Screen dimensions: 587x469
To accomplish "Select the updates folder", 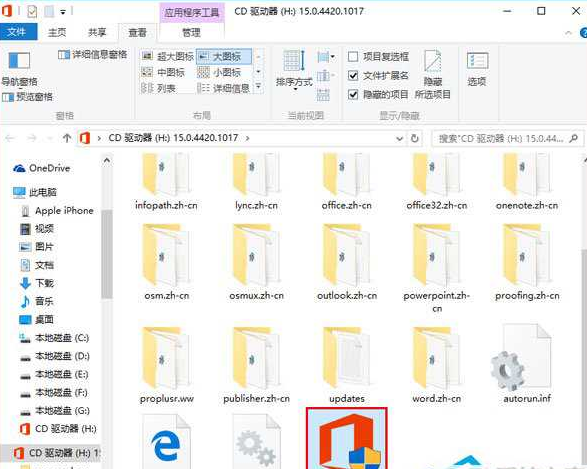I will pos(347,365).
